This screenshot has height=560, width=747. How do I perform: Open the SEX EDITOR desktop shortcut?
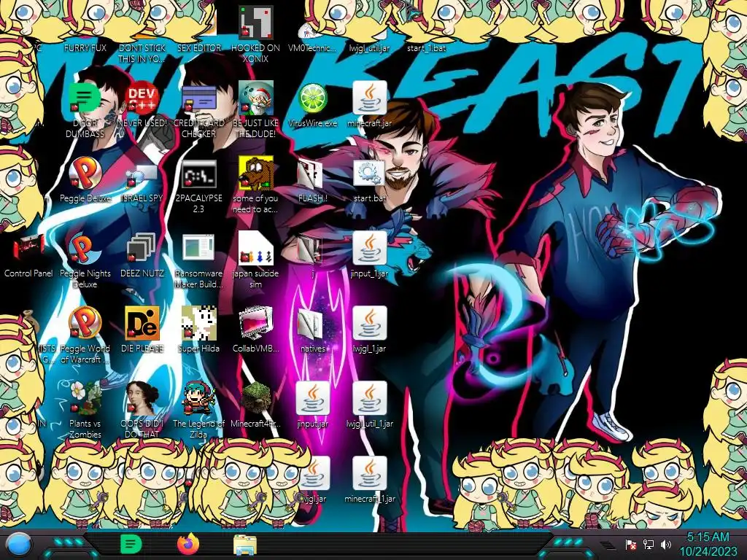click(198, 47)
